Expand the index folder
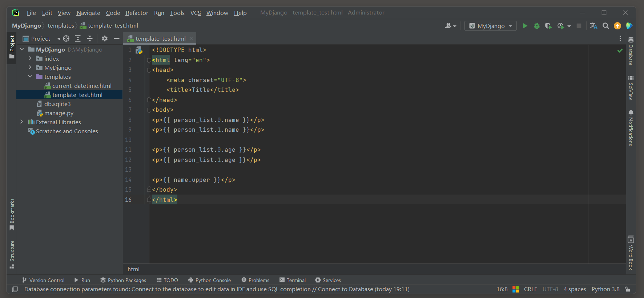 [x=30, y=58]
